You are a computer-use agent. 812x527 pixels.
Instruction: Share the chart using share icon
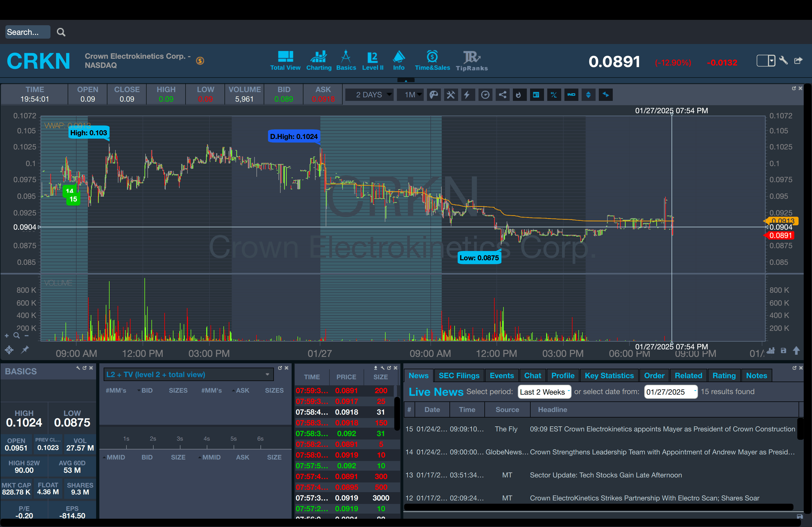[503, 95]
